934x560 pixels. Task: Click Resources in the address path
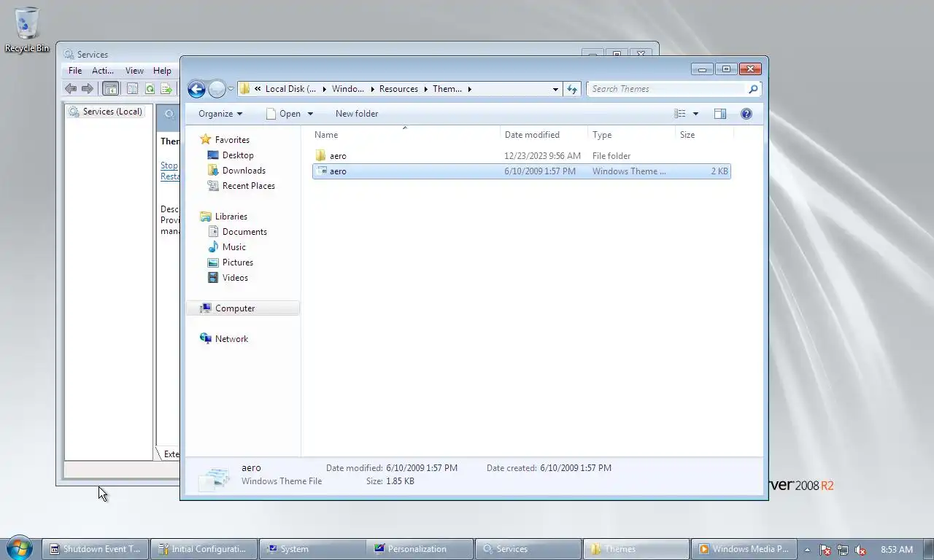(x=398, y=89)
